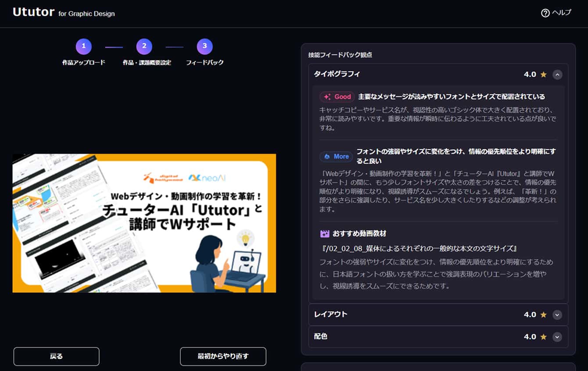The image size is (588, 371).
Task: Click the step 3 circle icon
Action: [204, 46]
